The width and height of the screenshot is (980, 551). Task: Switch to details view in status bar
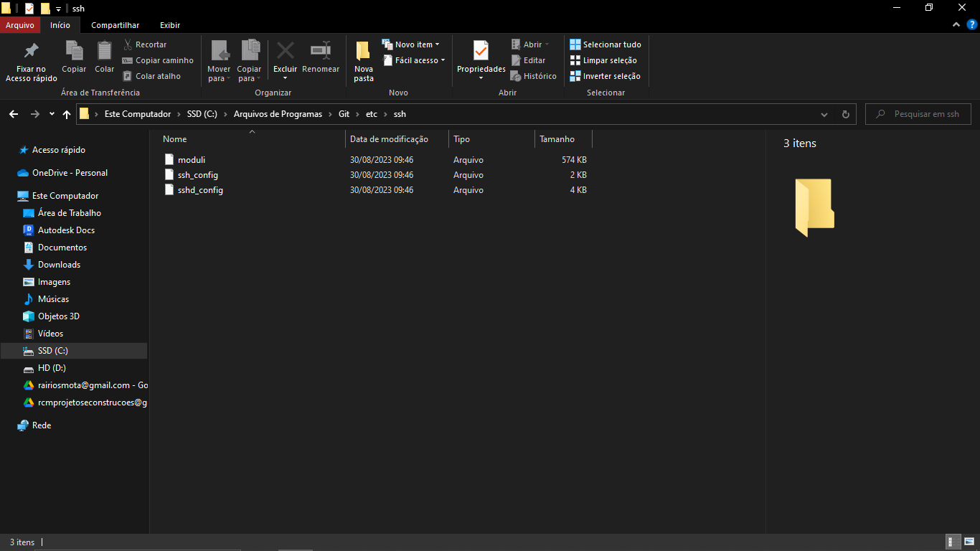[954, 542]
